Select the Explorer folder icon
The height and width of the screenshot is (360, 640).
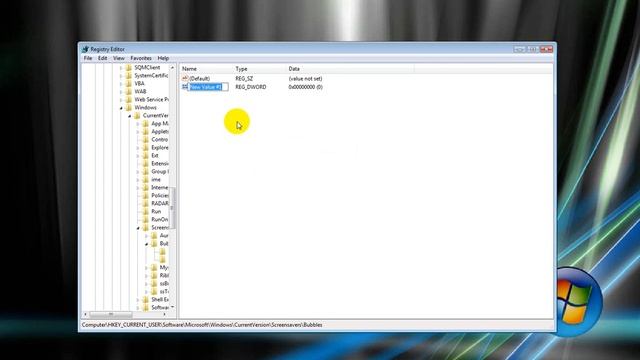coord(146,147)
